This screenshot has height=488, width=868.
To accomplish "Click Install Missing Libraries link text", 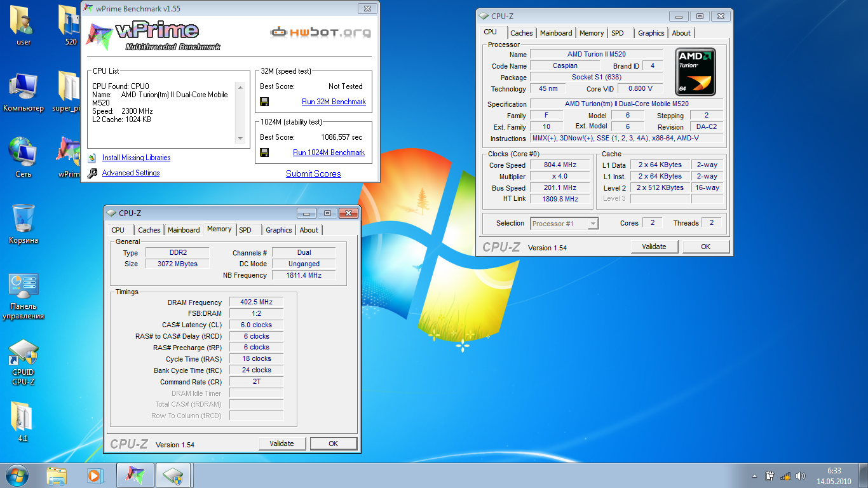I will [x=136, y=158].
